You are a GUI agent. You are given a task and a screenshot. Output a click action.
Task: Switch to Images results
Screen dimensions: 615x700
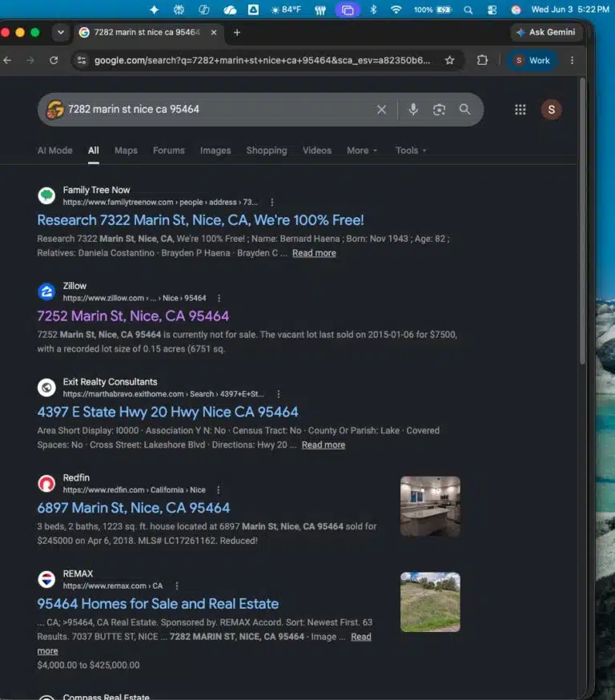(215, 151)
